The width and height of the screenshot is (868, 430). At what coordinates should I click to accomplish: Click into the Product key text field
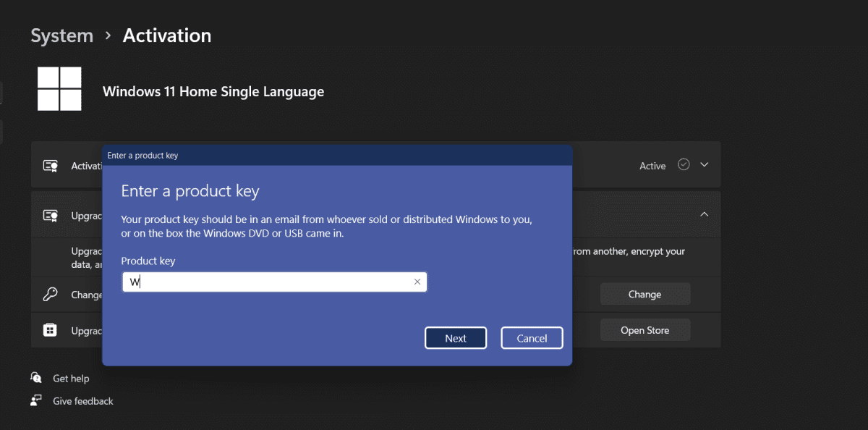(275, 282)
